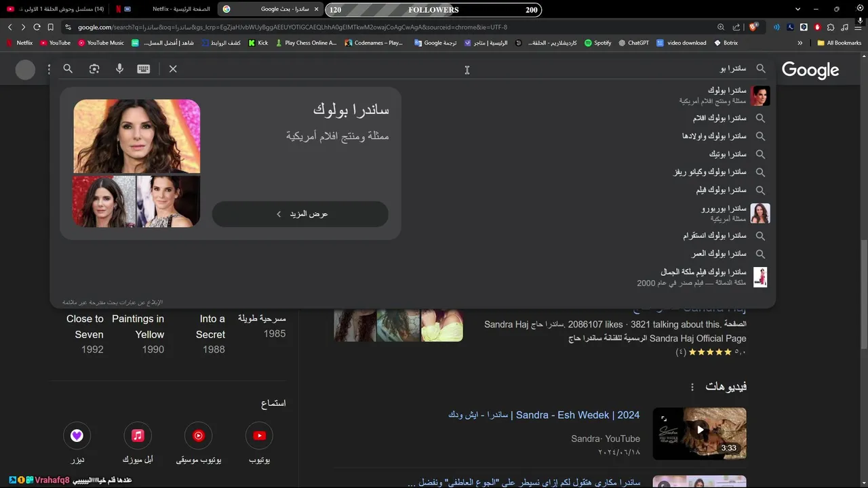Image resolution: width=868 pixels, height=488 pixels.
Task: Open the Kick bookmark
Action: pos(258,43)
